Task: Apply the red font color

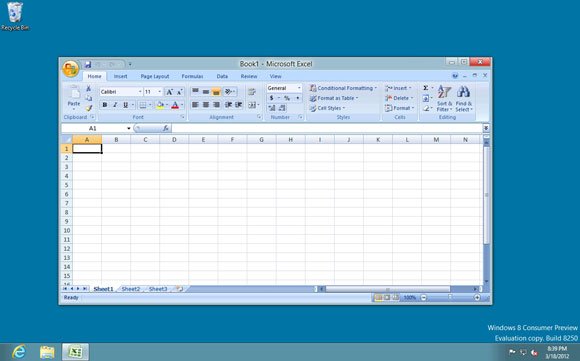Action: coord(175,105)
